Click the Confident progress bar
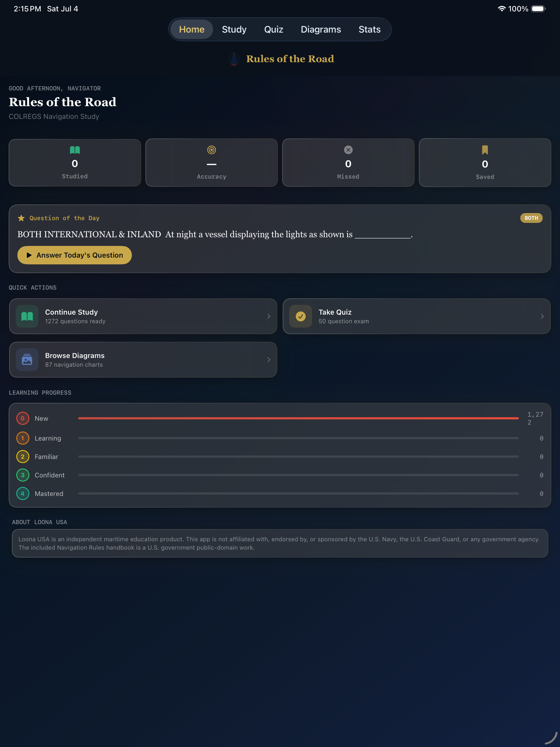 pyautogui.click(x=298, y=475)
